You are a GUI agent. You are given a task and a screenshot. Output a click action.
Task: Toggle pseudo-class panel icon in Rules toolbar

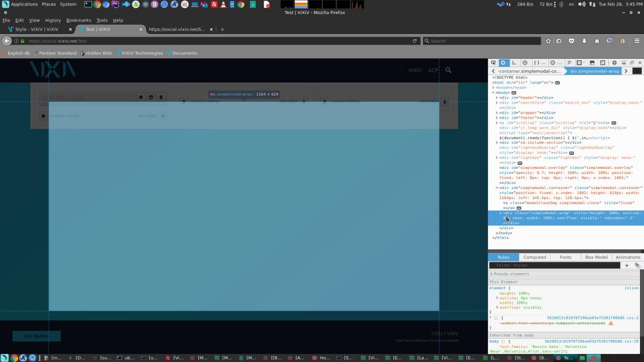point(637,265)
